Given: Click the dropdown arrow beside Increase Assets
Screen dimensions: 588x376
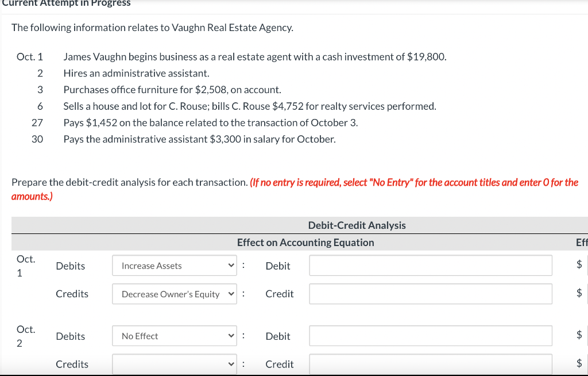Looking at the screenshot, I should [x=232, y=265].
